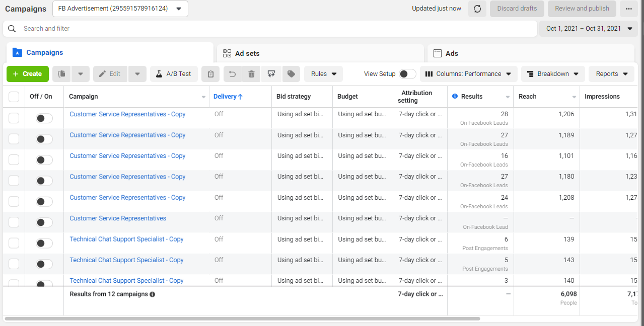Click the Delete trash can icon
Image resolution: width=644 pixels, height=326 pixels.
click(251, 74)
